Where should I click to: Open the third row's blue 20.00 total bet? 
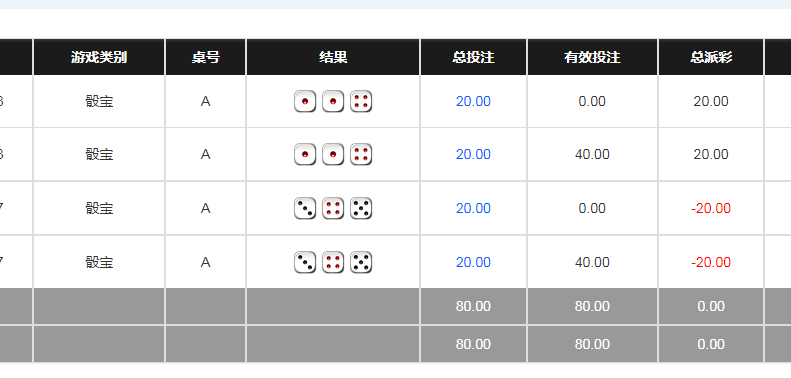coord(473,208)
